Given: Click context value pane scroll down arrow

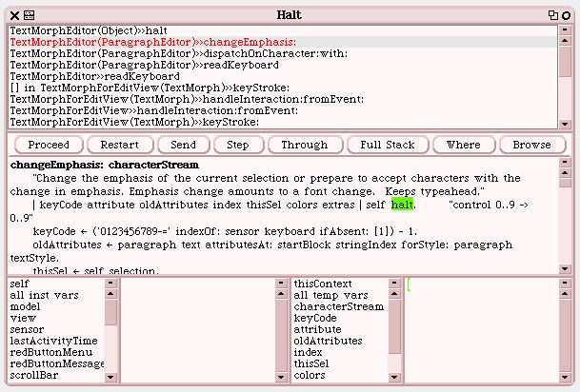Looking at the screenshot, I should pos(565,377).
